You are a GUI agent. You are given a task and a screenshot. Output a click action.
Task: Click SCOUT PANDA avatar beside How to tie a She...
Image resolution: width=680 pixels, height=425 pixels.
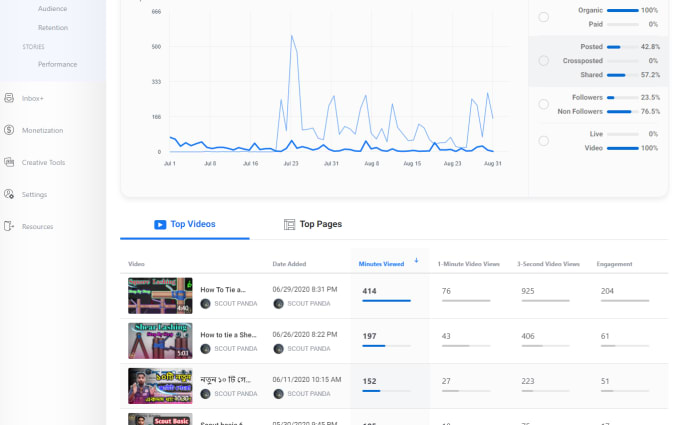tap(206, 349)
